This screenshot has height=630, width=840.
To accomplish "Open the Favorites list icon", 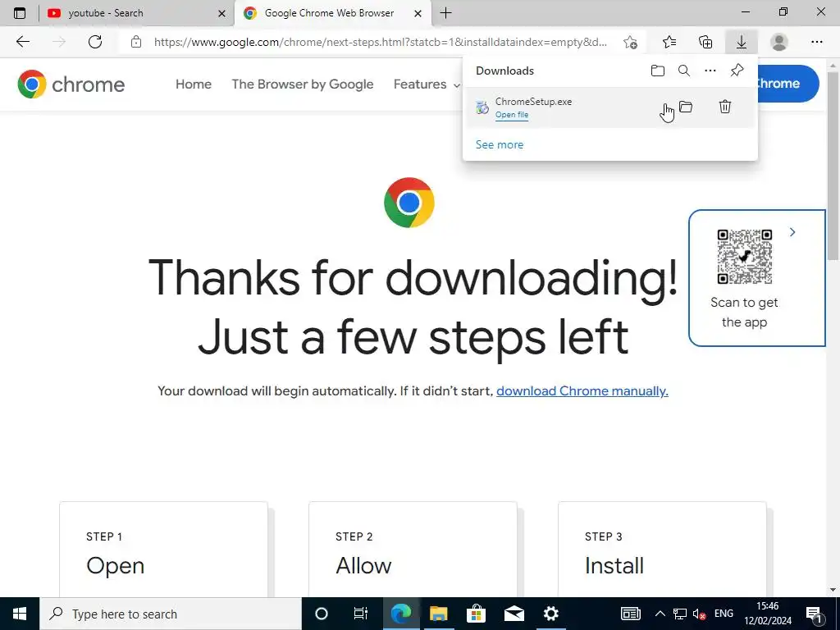I will pyautogui.click(x=669, y=42).
